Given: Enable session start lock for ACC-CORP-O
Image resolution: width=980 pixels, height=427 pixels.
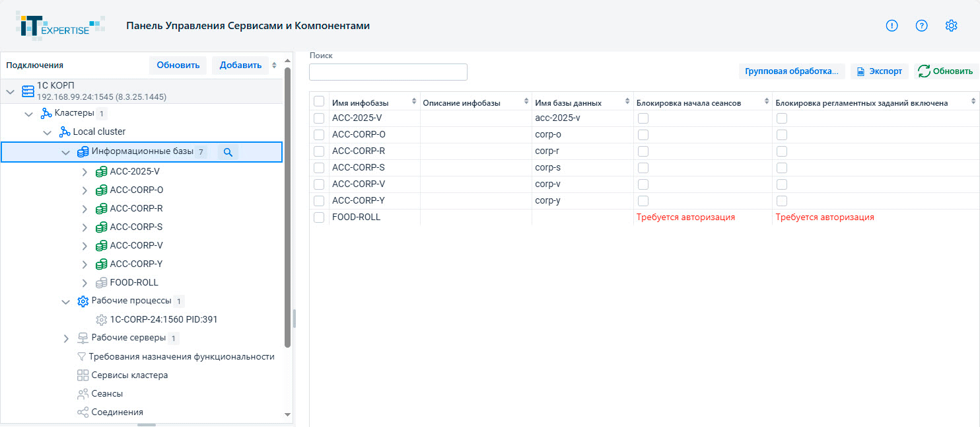Looking at the screenshot, I should (x=643, y=134).
